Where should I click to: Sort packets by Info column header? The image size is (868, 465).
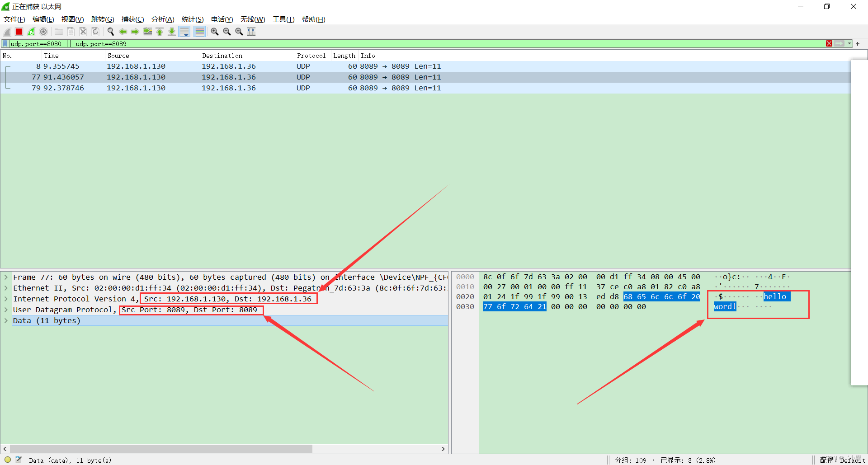[604, 56]
